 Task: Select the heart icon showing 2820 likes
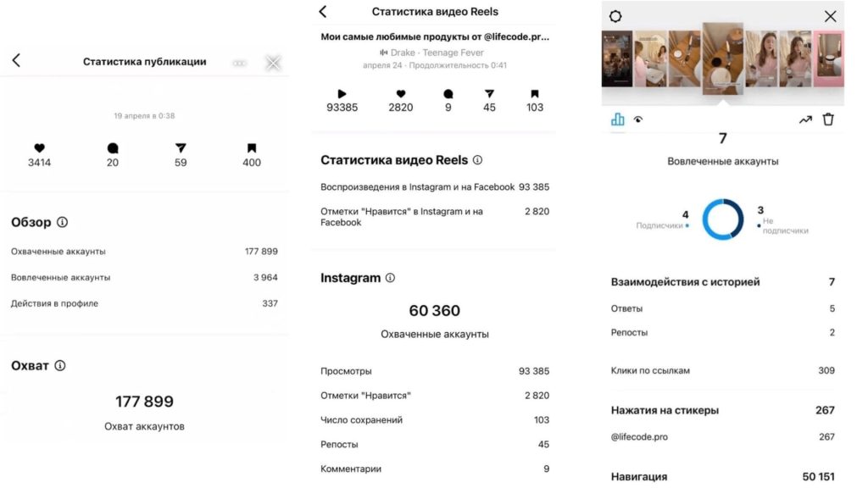(x=400, y=94)
